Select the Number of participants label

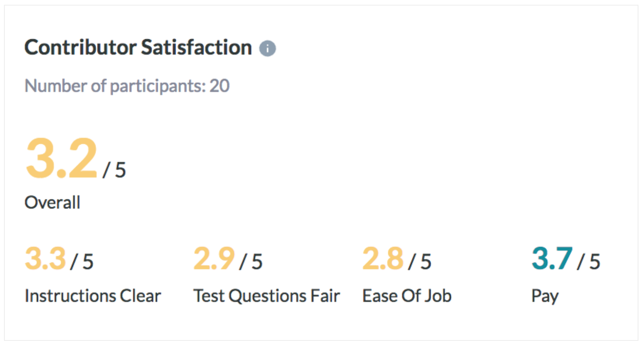click(115, 86)
